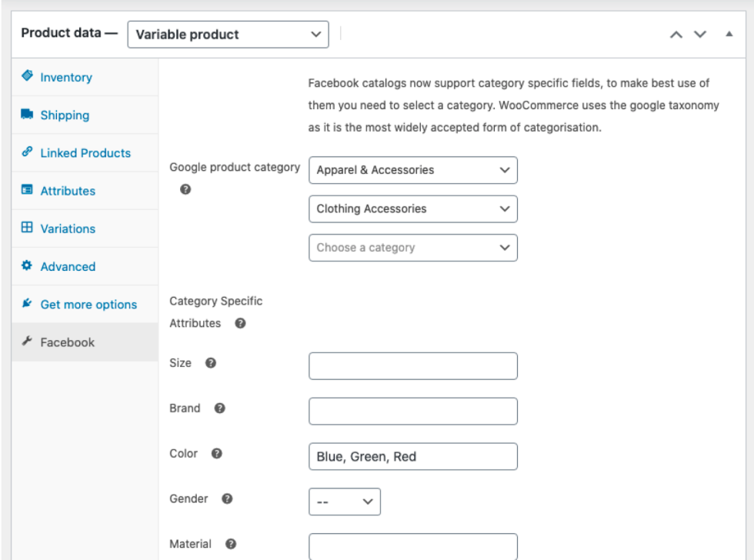
Task: Click the Inventory tag icon
Action: (x=28, y=76)
